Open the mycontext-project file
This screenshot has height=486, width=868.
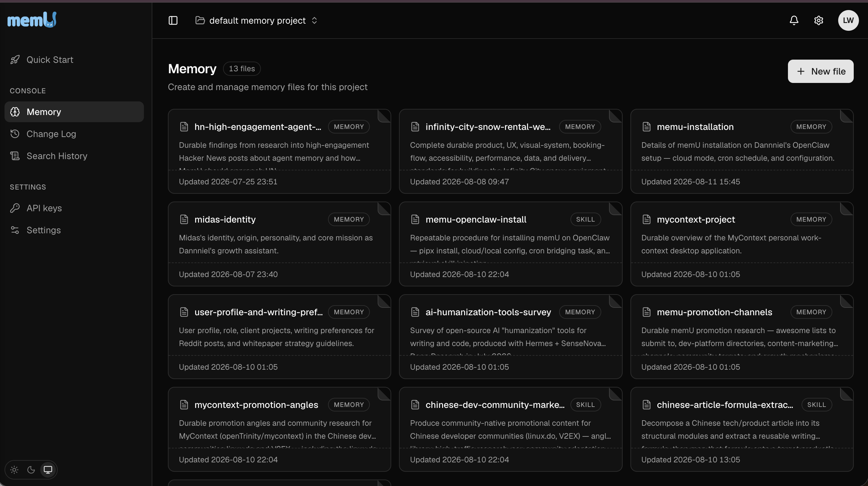pyautogui.click(x=742, y=244)
